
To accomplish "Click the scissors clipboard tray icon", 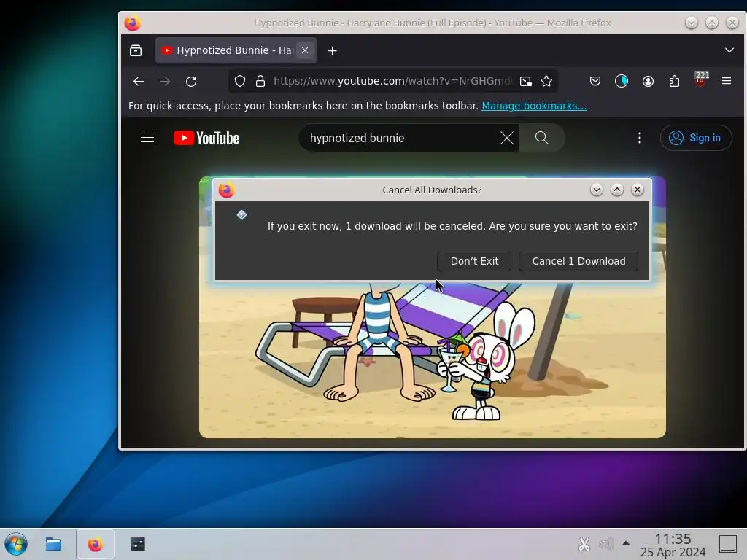I will pyautogui.click(x=584, y=544).
